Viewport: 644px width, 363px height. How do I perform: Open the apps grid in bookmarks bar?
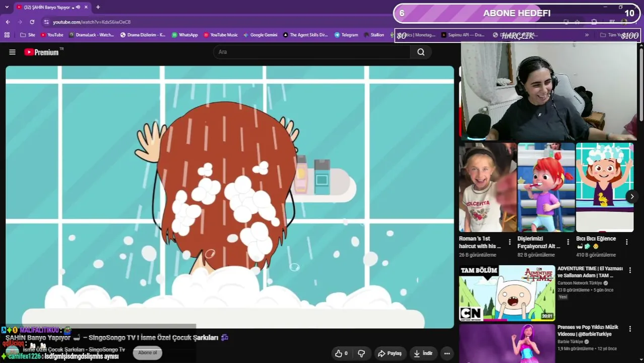click(x=7, y=35)
